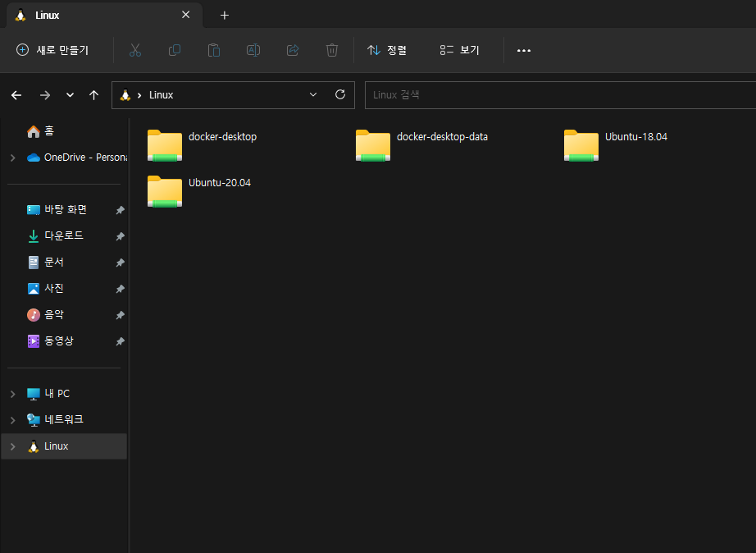Click Linux breadcrumb in address bar
Screen dimensions: 756x553
[161, 95]
